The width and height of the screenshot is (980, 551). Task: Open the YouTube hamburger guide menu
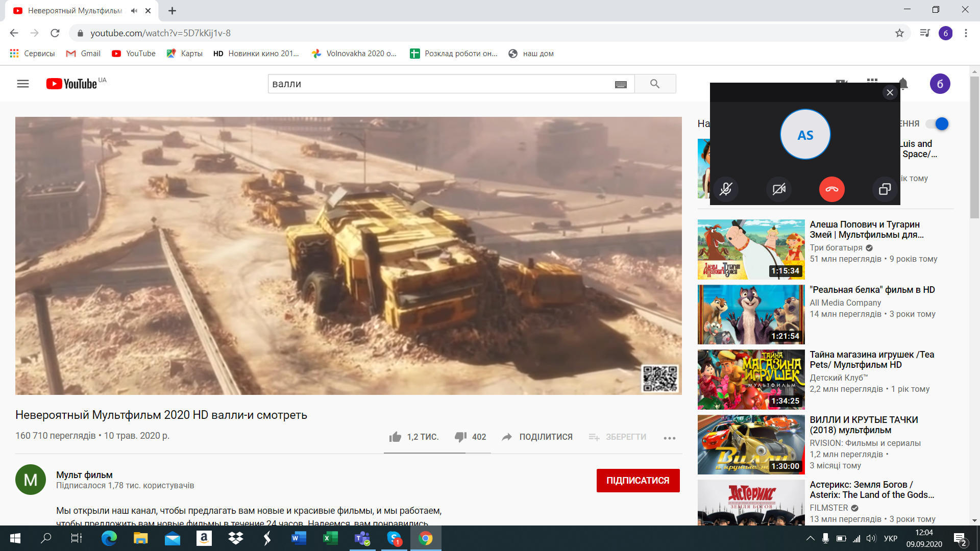(23, 84)
